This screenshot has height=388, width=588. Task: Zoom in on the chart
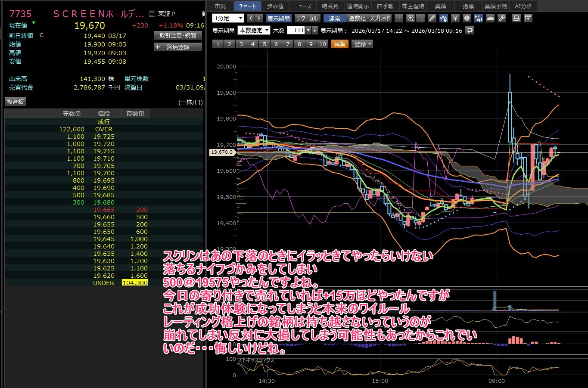(411, 18)
